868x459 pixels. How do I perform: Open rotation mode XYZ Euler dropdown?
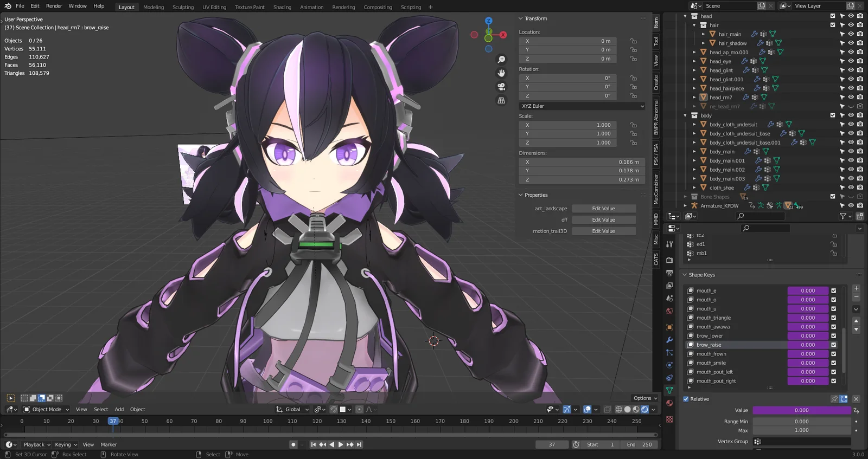coord(582,106)
